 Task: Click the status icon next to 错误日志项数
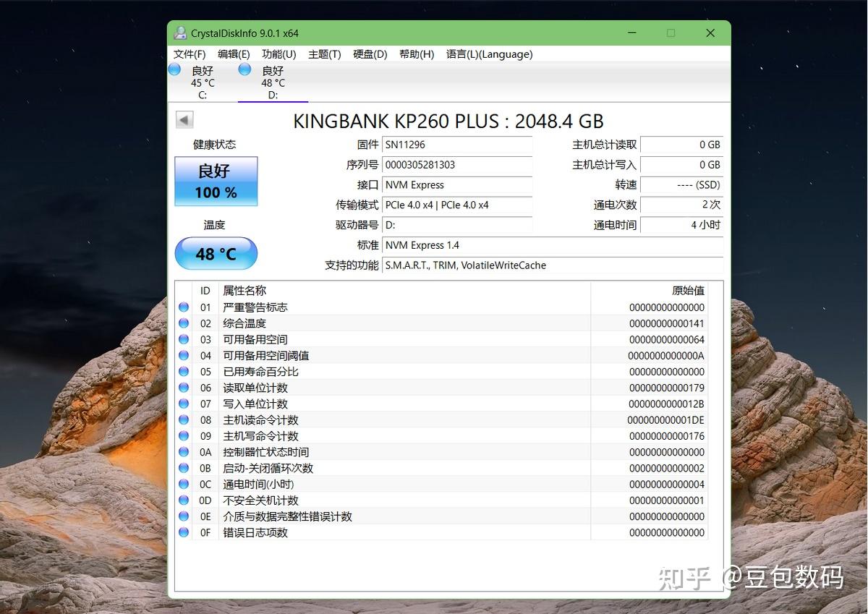pyautogui.click(x=184, y=532)
